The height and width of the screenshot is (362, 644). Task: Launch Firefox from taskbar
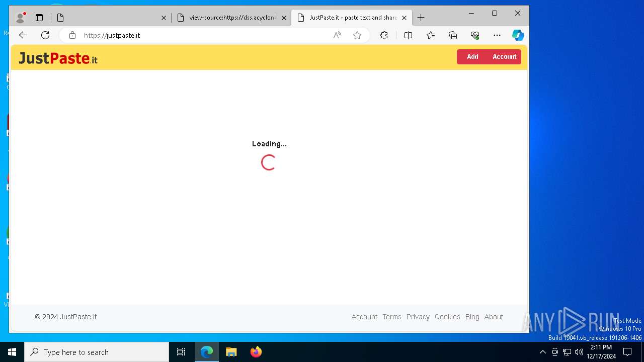256,352
